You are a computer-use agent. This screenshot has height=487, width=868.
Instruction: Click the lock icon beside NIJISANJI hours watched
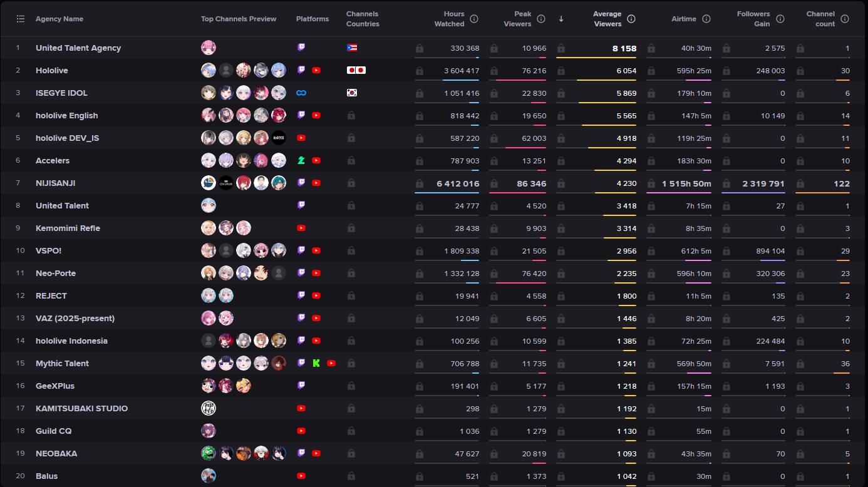click(x=419, y=183)
